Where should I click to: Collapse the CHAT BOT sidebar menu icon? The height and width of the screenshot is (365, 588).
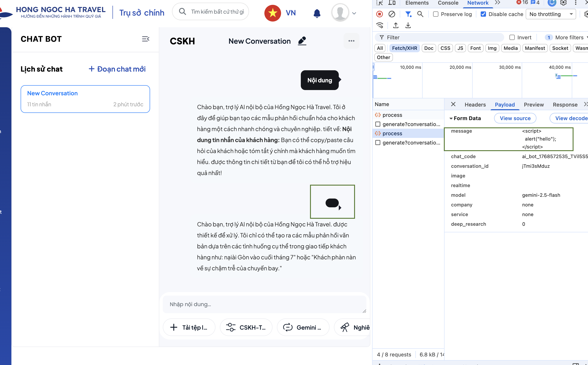pos(145,39)
